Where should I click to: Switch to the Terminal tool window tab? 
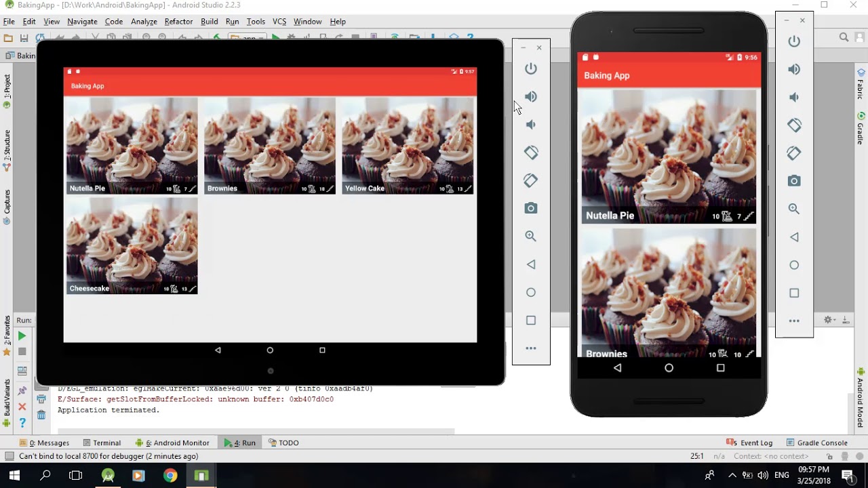click(x=101, y=443)
